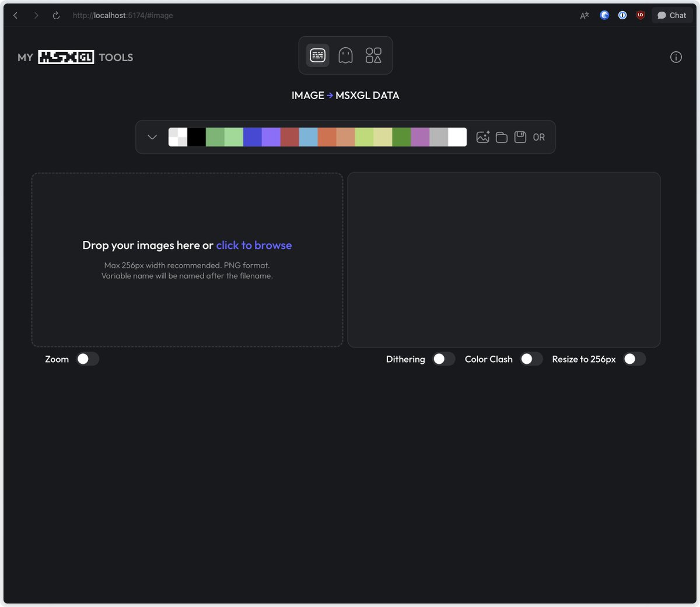Choose the magenta palette swatch
Viewport: 700px width, 607px height.
point(420,137)
